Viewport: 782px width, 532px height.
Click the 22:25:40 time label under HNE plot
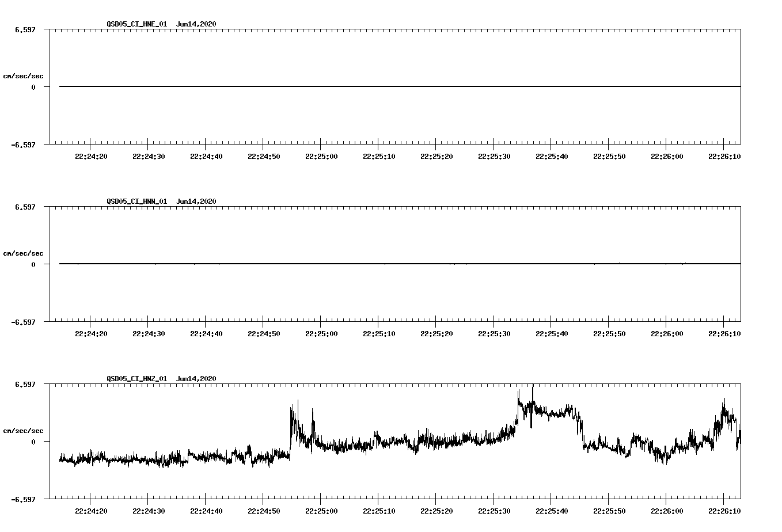tap(552, 156)
